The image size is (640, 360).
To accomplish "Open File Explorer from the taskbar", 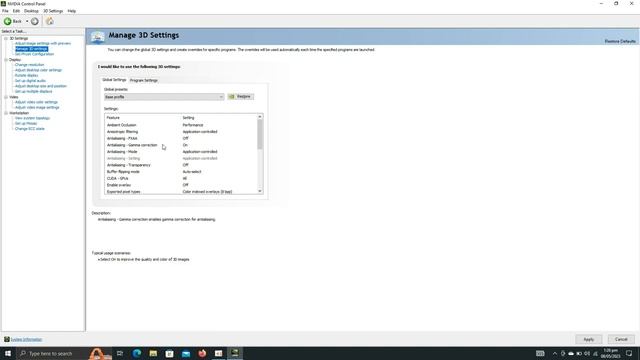I will 153,353.
